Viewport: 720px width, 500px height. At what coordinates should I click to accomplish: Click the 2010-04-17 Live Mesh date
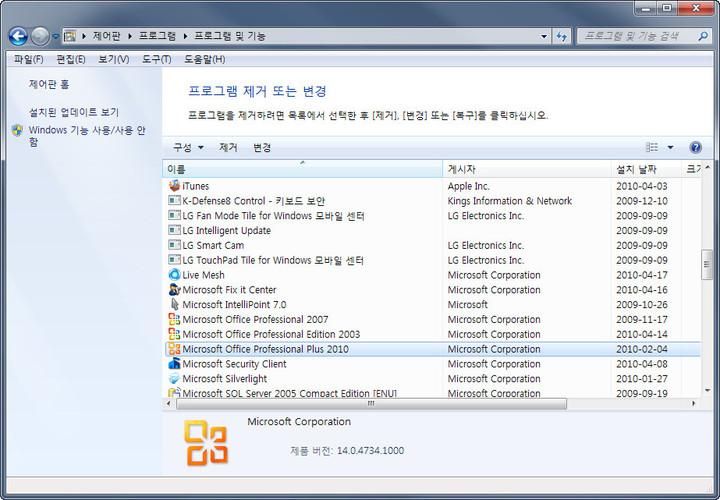click(641, 275)
